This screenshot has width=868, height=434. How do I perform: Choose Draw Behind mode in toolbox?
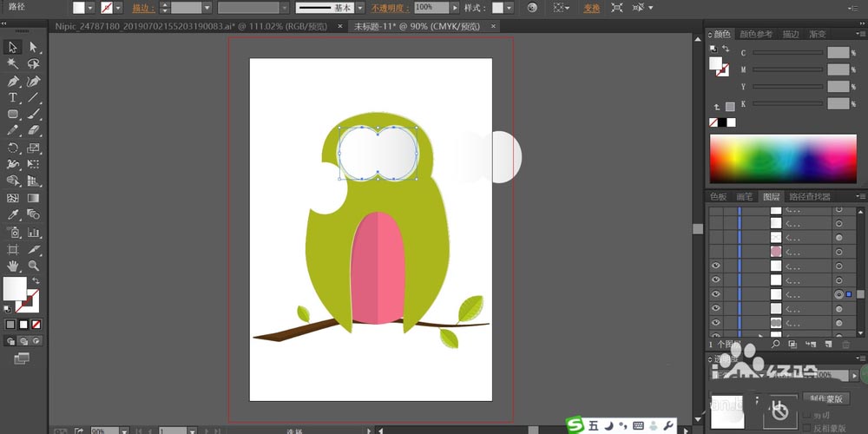click(23, 341)
